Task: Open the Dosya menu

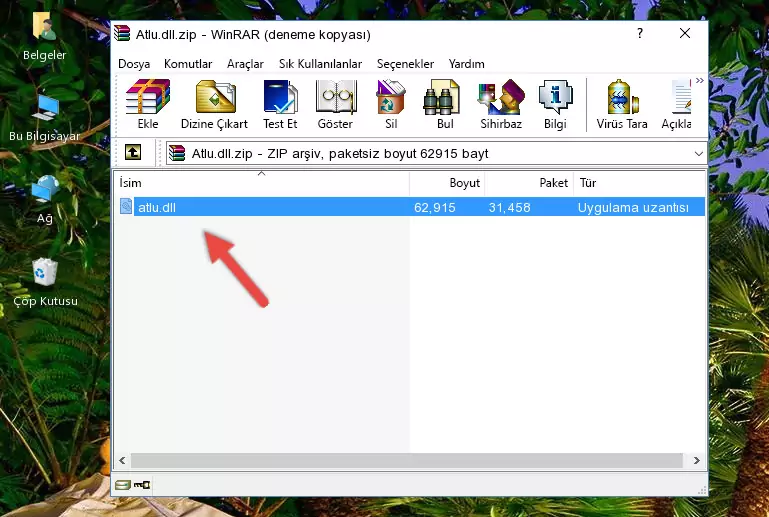Action: [134, 64]
